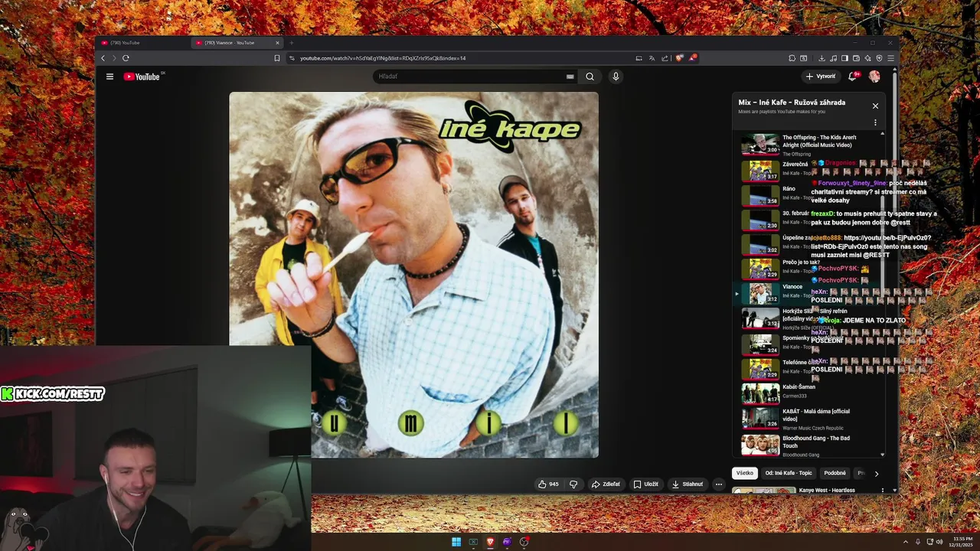The width and height of the screenshot is (980, 551).
Task: Select the (790) Vianoce - YouTube tab
Action: [x=236, y=43]
